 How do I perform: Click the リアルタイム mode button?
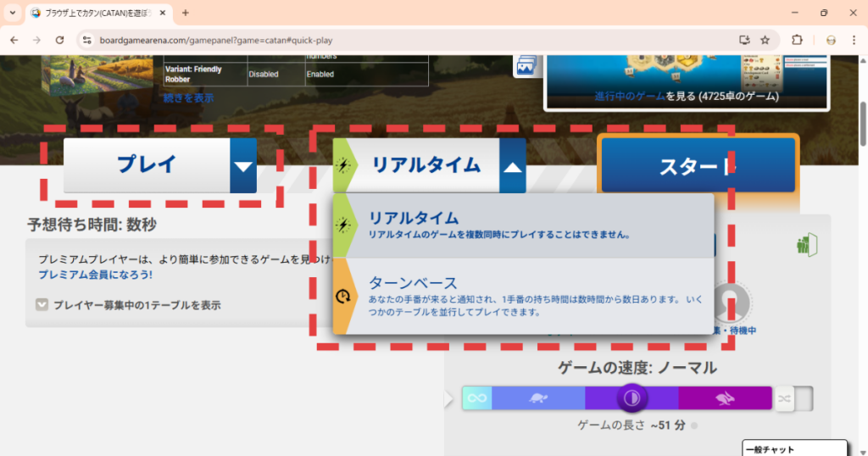click(417, 165)
